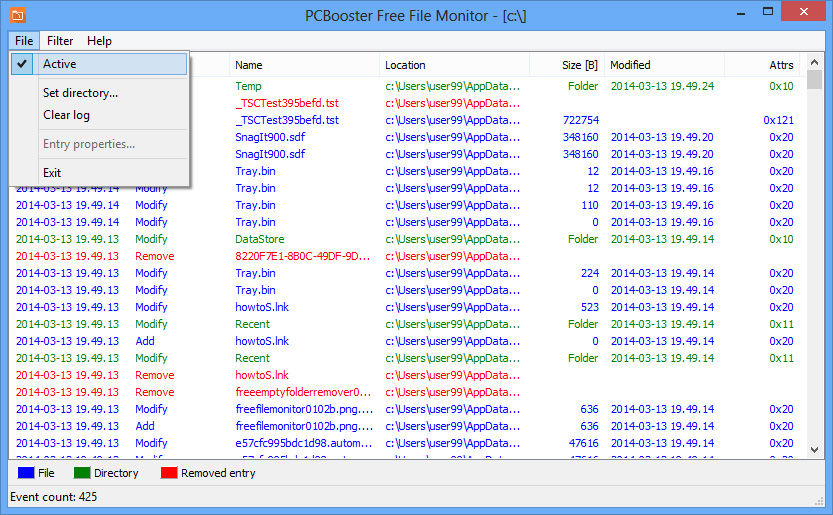Viewport: 833px width, 515px height.
Task: Select the freeemptyfolderremover0... entry
Action: coord(303,392)
